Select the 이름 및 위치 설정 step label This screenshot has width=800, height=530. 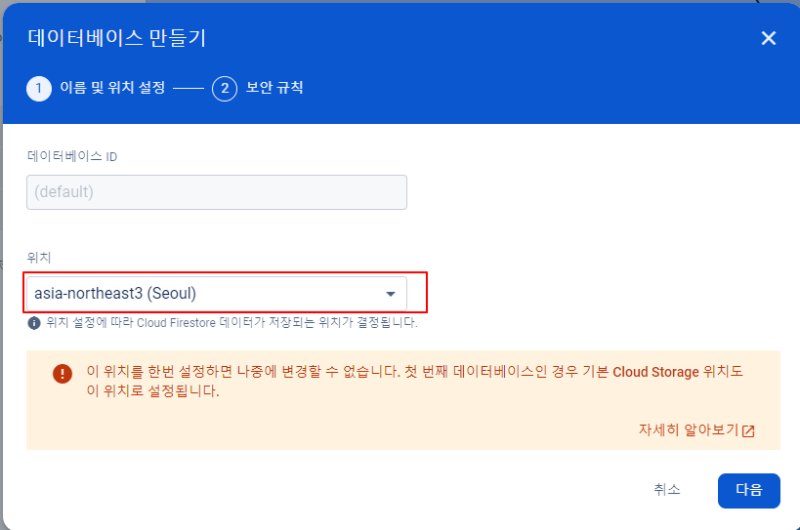coord(113,88)
